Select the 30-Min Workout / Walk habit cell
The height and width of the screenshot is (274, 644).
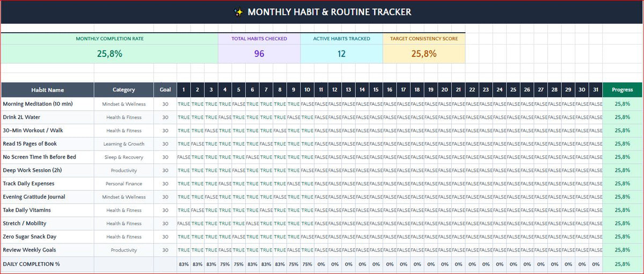point(47,131)
